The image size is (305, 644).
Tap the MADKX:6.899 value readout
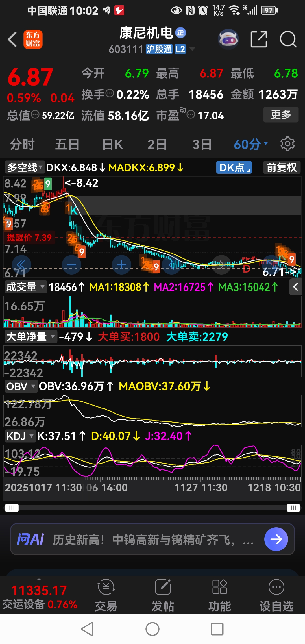[146, 167]
